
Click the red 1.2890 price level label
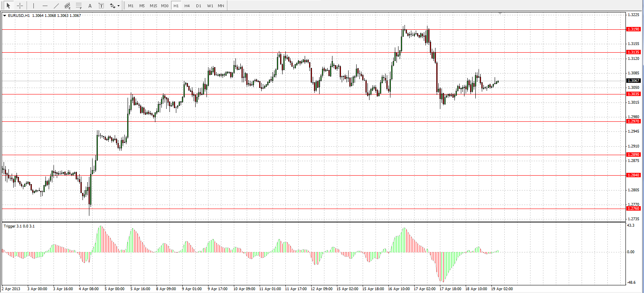click(634, 155)
